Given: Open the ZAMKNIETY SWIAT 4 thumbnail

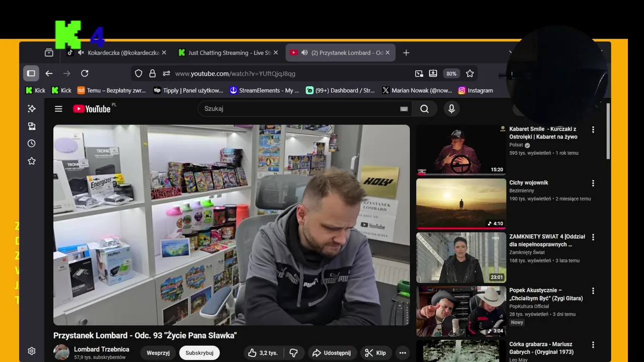Looking at the screenshot, I should pos(461,257).
